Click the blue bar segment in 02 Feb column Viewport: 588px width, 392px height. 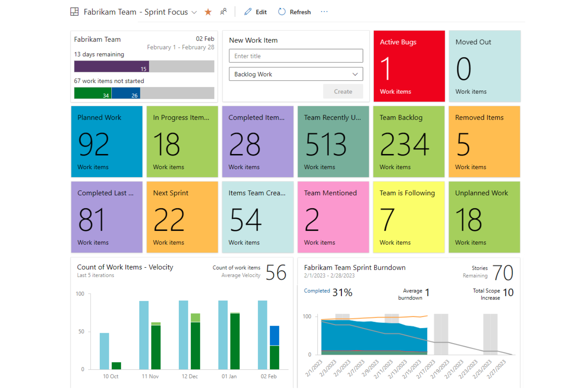point(275,336)
